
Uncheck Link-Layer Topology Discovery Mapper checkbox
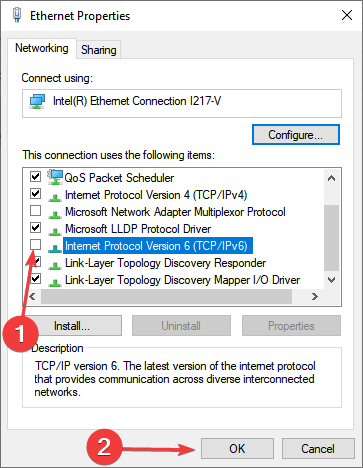point(35,278)
